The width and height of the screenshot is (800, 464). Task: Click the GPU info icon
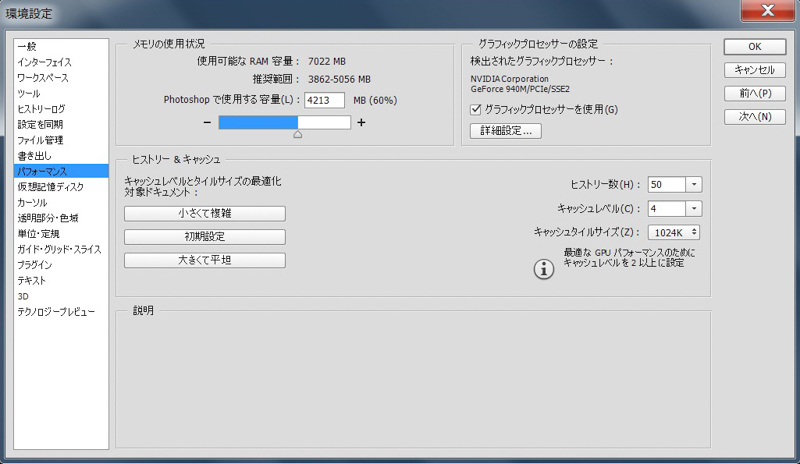[544, 269]
